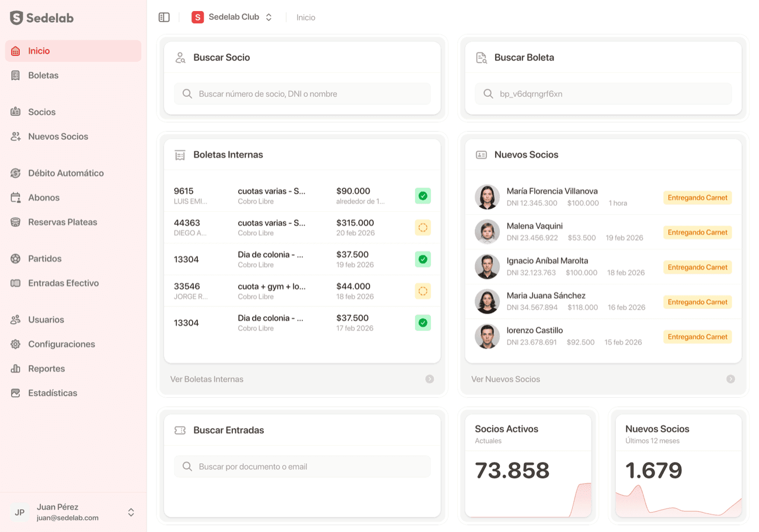Open Configuraciones from the sidebar
Viewport: 759px width, 532px height.
[x=61, y=344]
